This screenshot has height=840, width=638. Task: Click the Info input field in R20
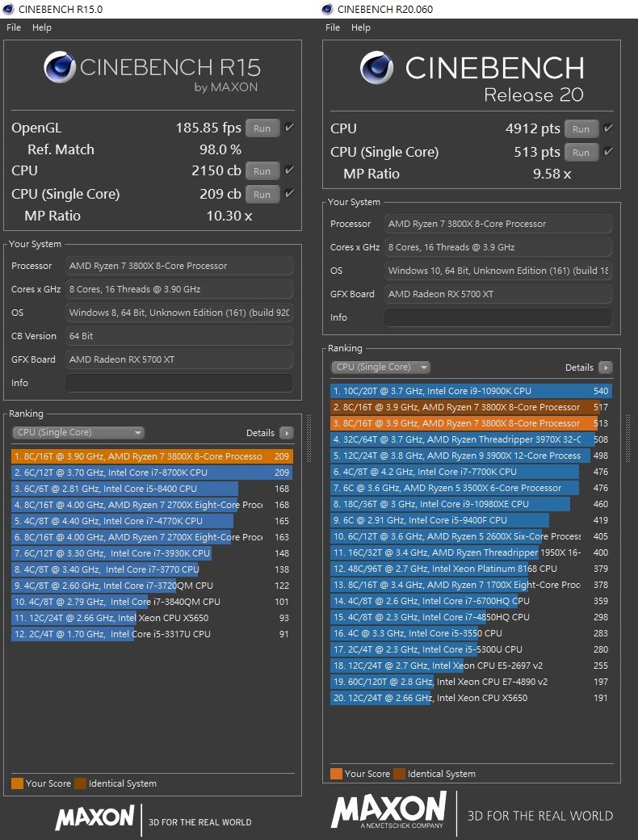click(498, 317)
